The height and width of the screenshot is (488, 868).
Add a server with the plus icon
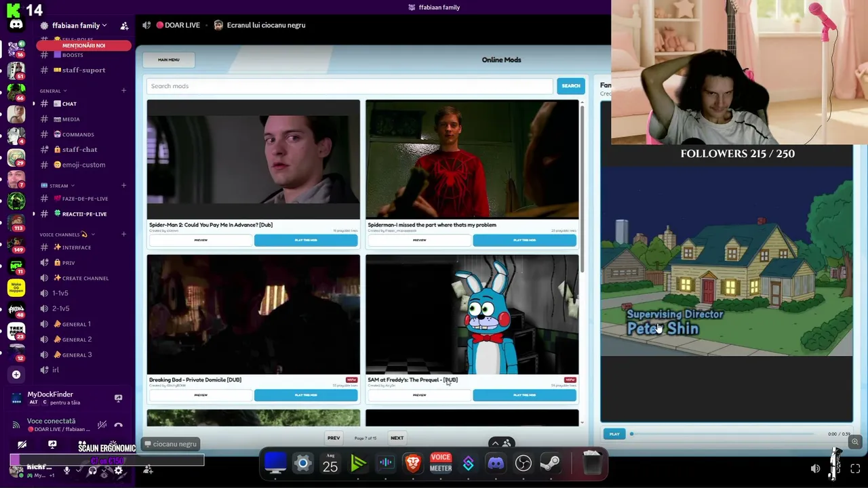coord(16,374)
